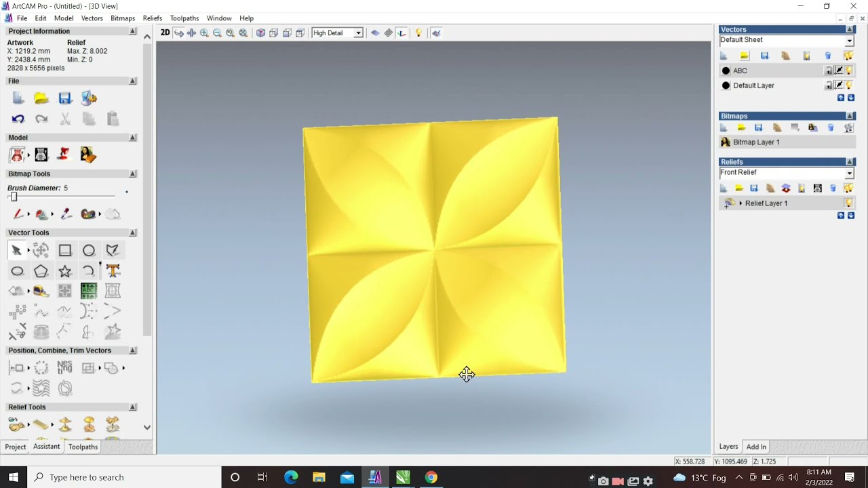Click the red lamp Lights and Material icon
The width and height of the screenshot is (868, 488).
tap(64, 155)
